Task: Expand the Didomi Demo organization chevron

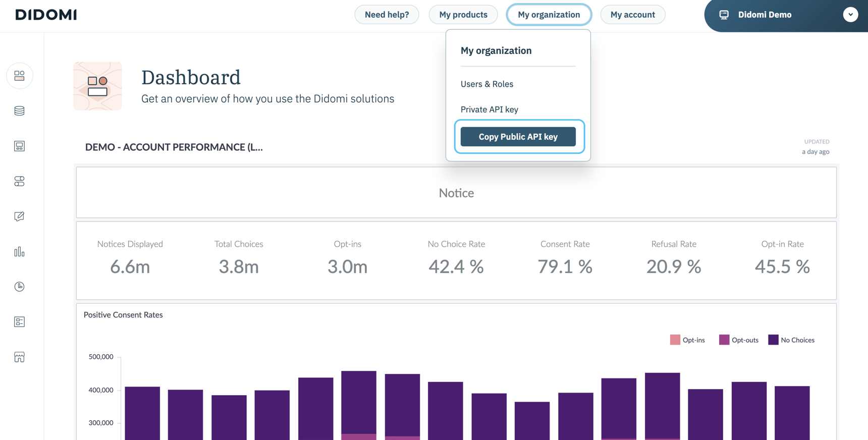Action: tap(850, 15)
